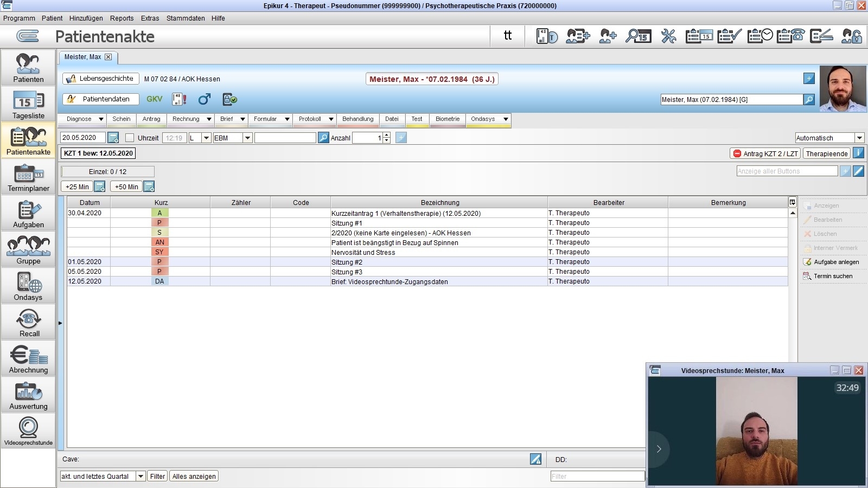Open the Stammdaten menu
The height and width of the screenshot is (488, 868).
tap(186, 18)
